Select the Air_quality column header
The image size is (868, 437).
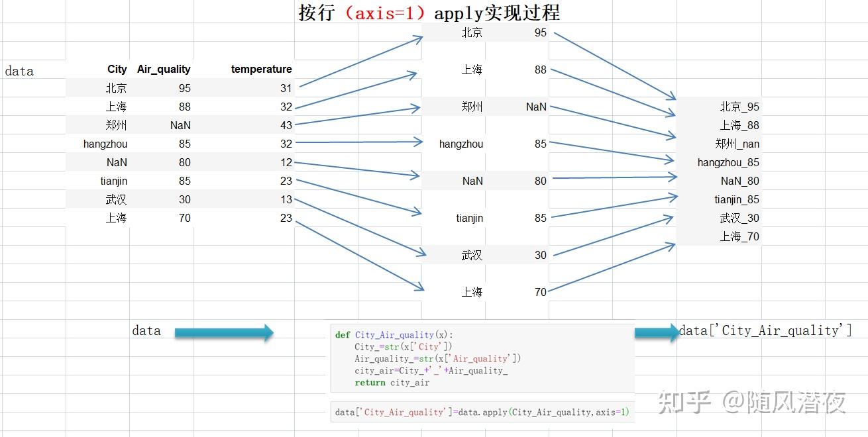[x=164, y=69]
